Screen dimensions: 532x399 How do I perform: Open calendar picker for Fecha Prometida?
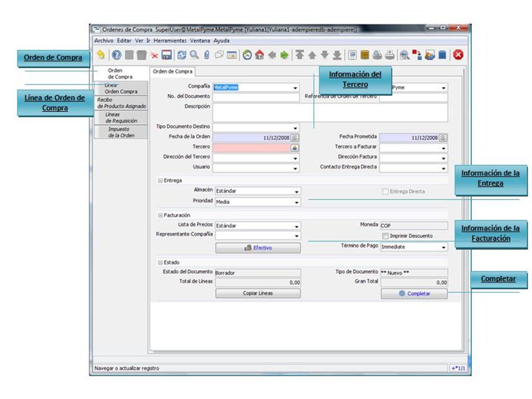point(443,138)
